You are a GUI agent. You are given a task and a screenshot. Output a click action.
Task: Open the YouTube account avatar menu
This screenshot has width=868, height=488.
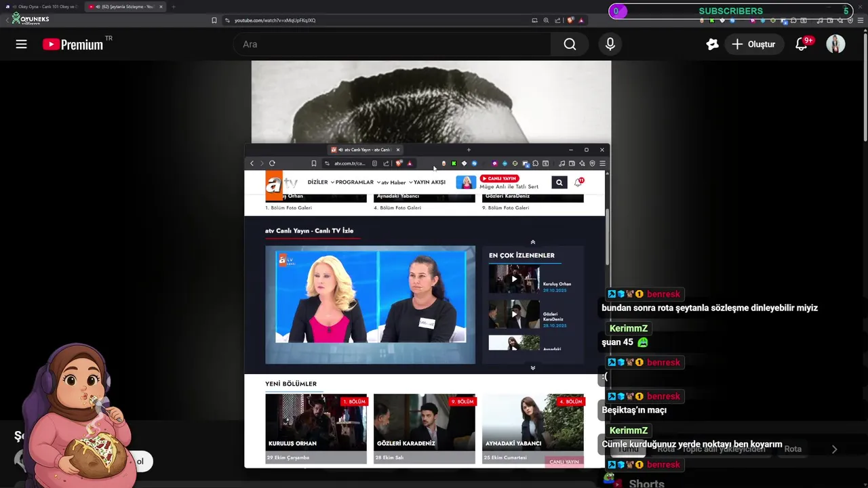(x=835, y=44)
